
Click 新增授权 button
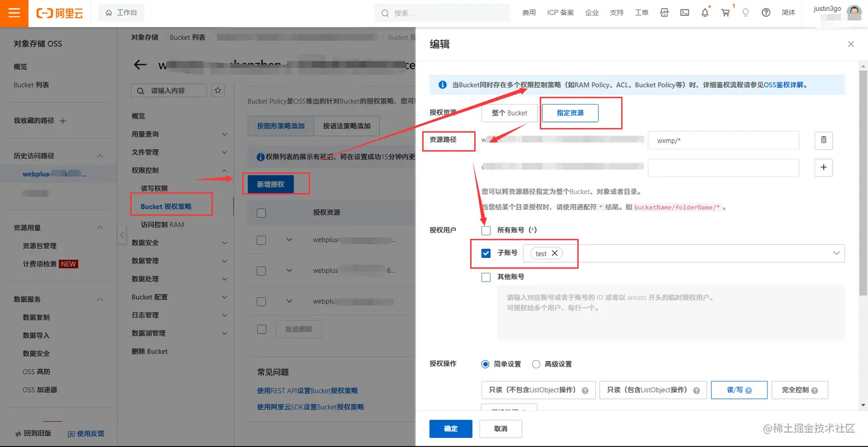pos(270,184)
